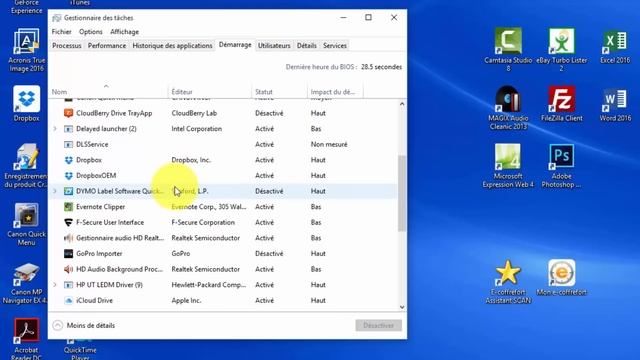Screen dimensions: 640x360
Task: Sort list by Nom column header
Action: 108,92
